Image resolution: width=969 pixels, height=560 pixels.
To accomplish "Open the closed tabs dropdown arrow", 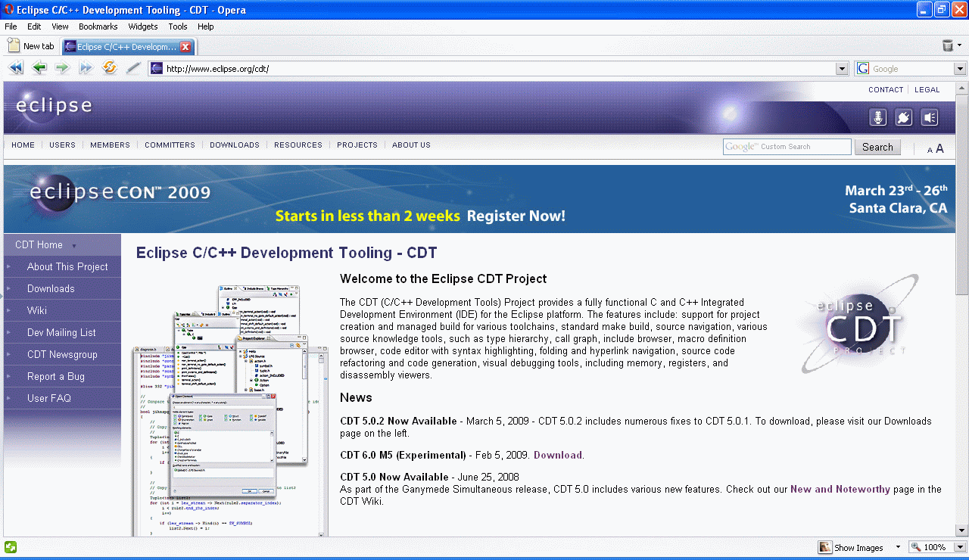I will click(960, 45).
